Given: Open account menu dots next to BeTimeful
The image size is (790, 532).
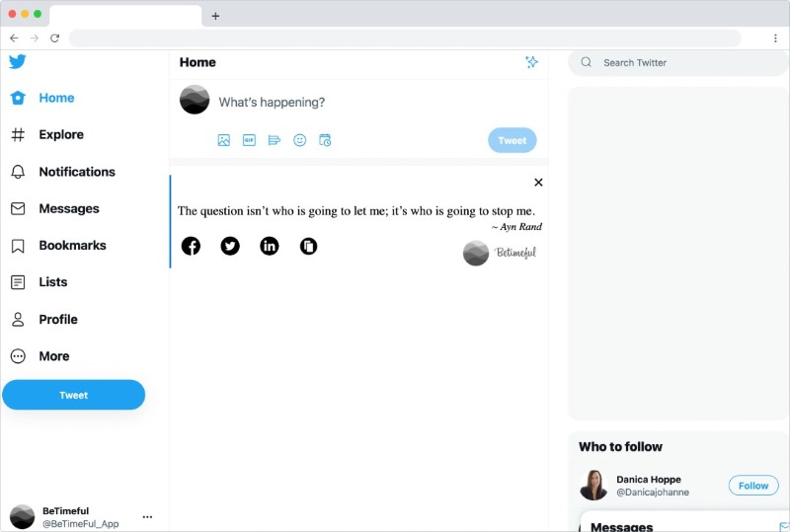Looking at the screenshot, I should pyautogui.click(x=147, y=517).
